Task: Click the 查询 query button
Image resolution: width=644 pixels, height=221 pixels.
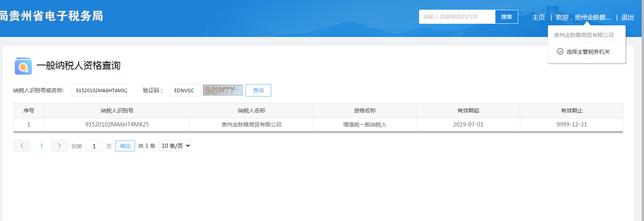Action: pyautogui.click(x=258, y=90)
